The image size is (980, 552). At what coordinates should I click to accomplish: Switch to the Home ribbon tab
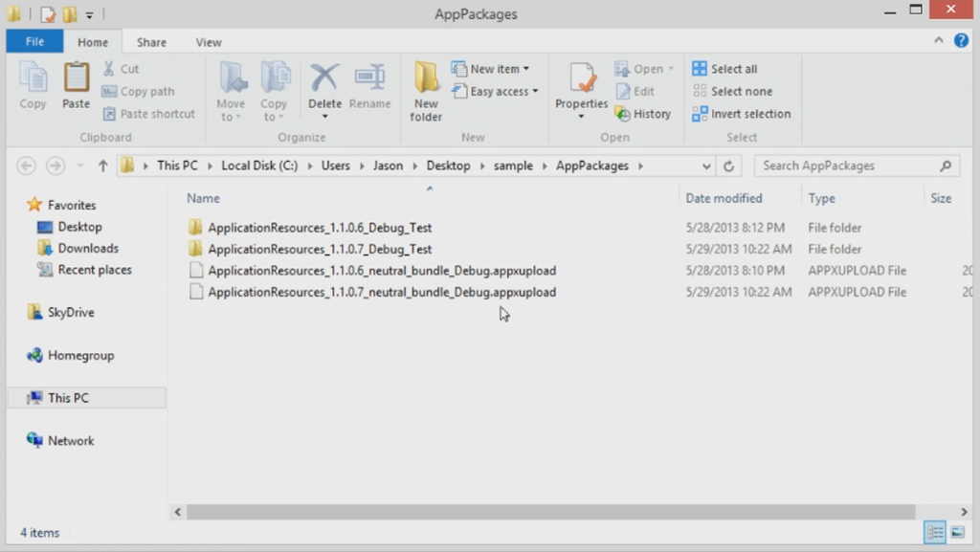point(93,42)
